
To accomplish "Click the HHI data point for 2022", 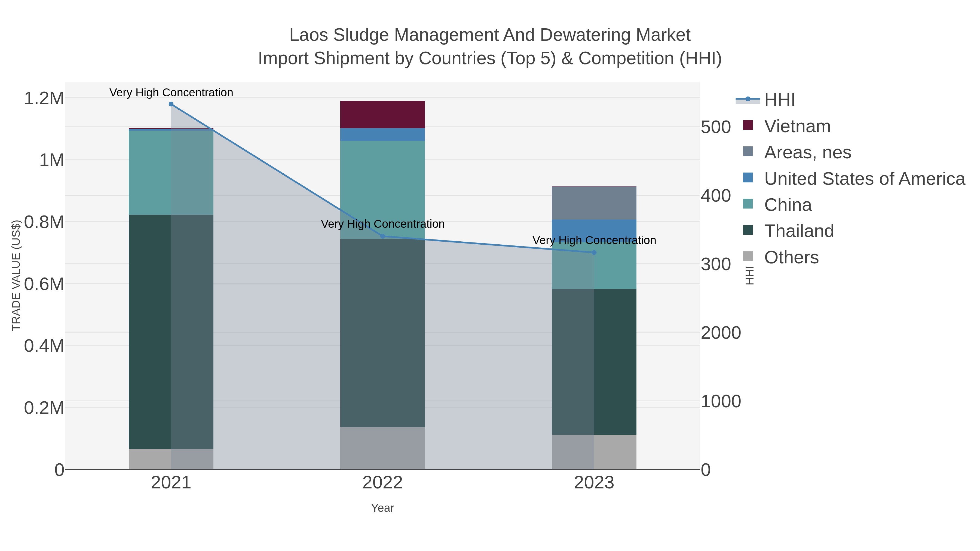I will pyautogui.click(x=383, y=236).
